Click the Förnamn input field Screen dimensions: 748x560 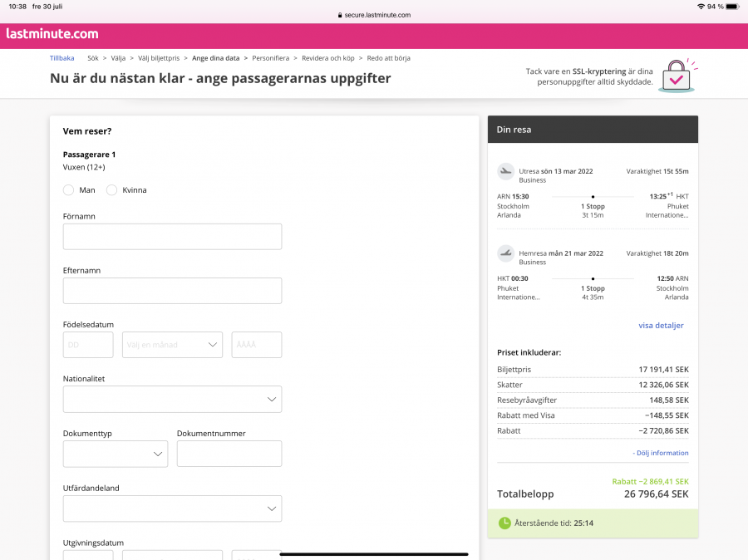[x=172, y=237]
